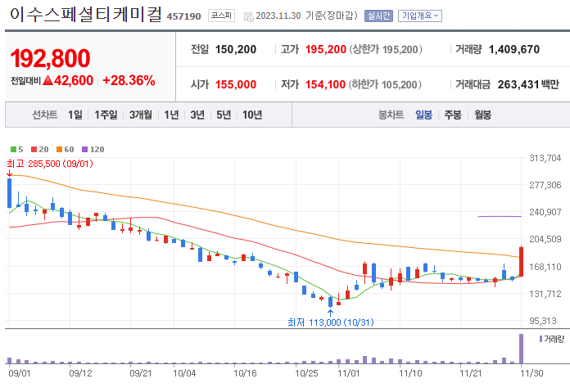
Task: Select the 1주일 line chart period
Action: tap(106, 115)
